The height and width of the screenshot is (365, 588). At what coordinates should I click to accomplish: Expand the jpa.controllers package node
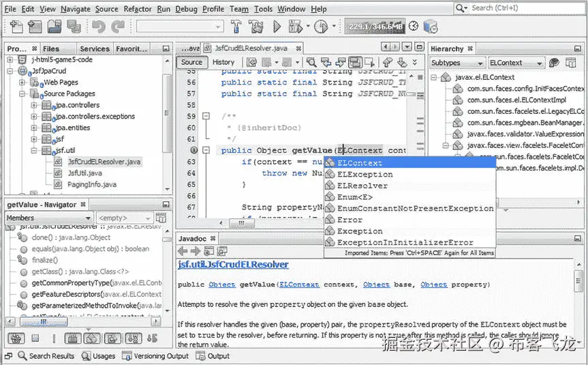coord(34,105)
